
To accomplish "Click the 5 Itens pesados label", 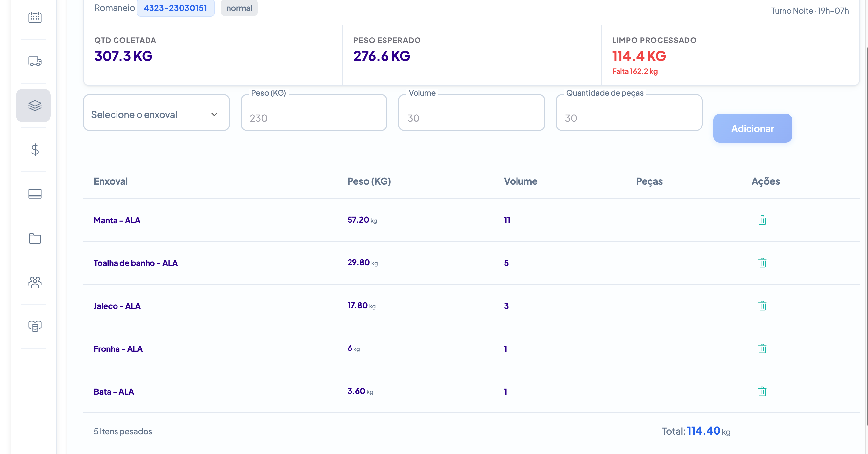I will (123, 431).
